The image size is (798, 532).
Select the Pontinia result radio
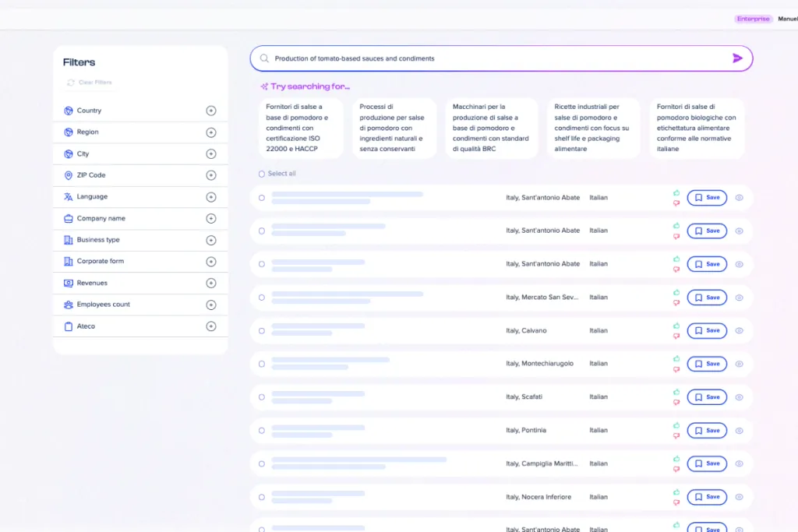coord(262,431)
